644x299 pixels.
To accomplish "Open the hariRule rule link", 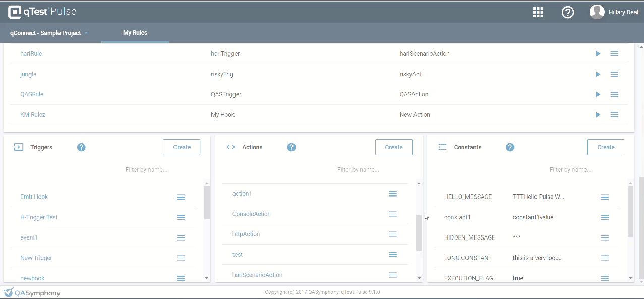I will (31, 53).
